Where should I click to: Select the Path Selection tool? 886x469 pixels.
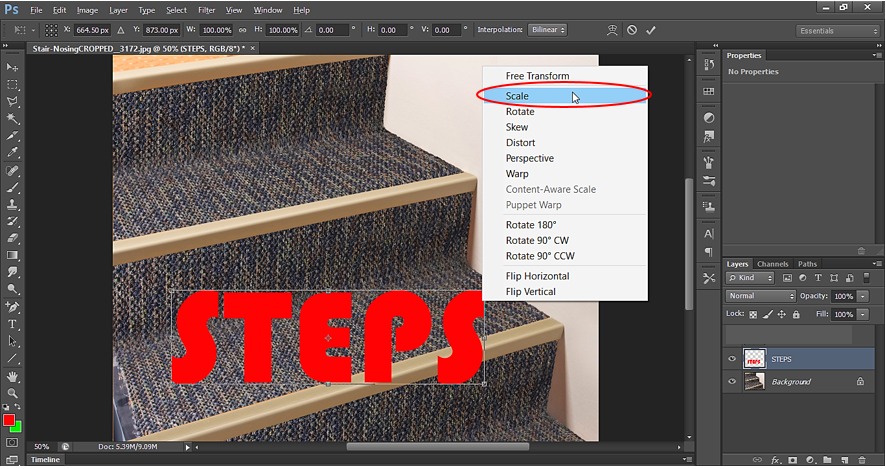[x=12, y=341]
